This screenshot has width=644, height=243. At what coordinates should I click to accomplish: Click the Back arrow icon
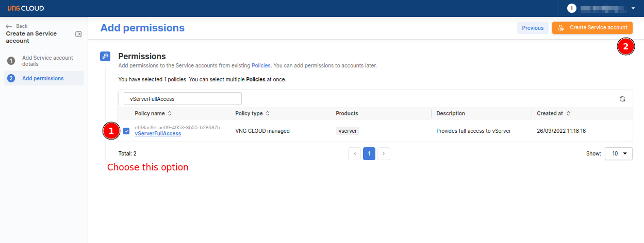click(9, 26)
